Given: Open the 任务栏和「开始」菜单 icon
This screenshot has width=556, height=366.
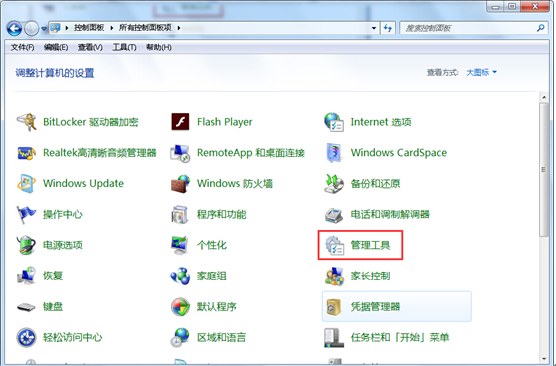Looking at the screenshot, I should [x=334, y=338].
